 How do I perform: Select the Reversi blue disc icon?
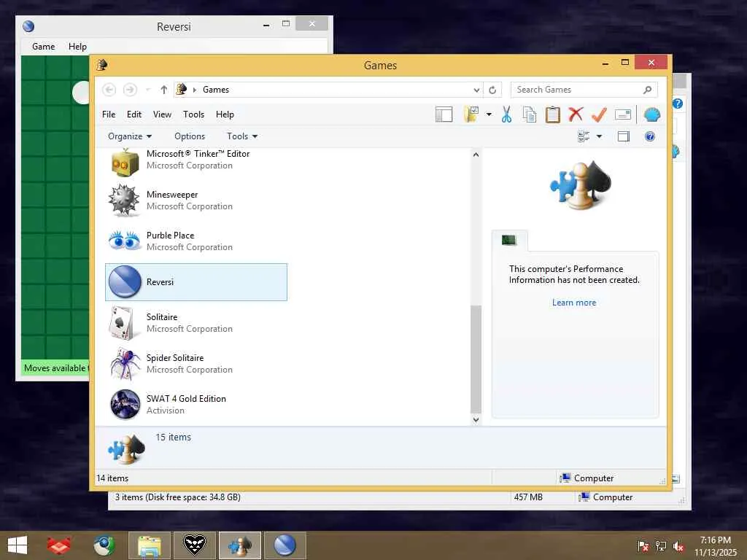tap(125, 282)
